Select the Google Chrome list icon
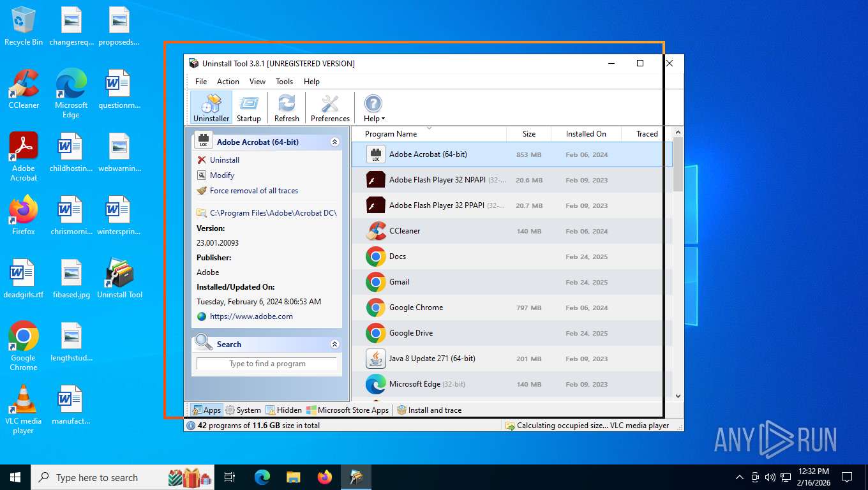 [376, 308]
